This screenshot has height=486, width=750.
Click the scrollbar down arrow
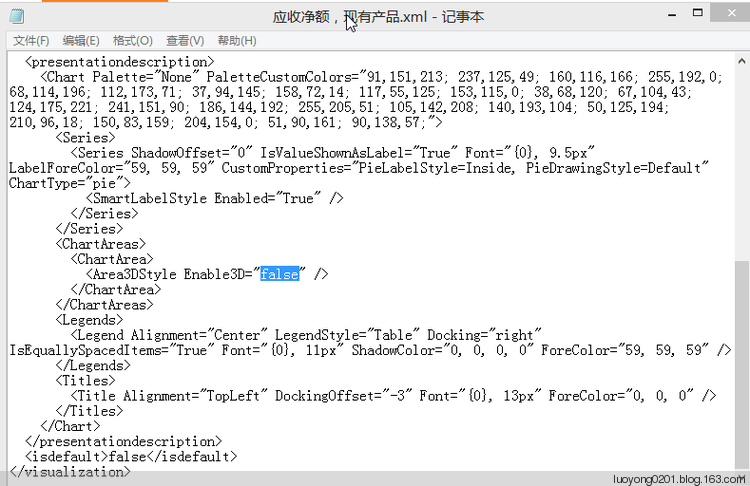click(x=741, y=477)
